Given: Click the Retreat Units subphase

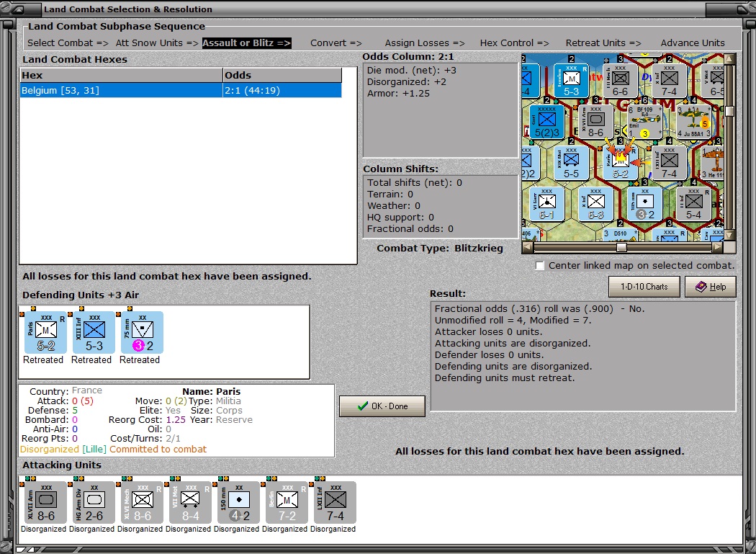Looking at the screenshot, I should (603, 43).
